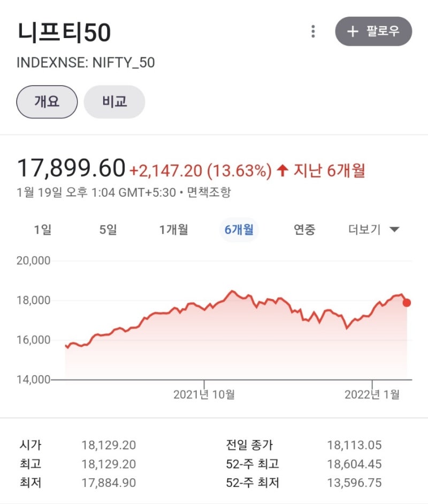Switch to the 비교 compare tab

pyautogui.click(x=114, y=102)
